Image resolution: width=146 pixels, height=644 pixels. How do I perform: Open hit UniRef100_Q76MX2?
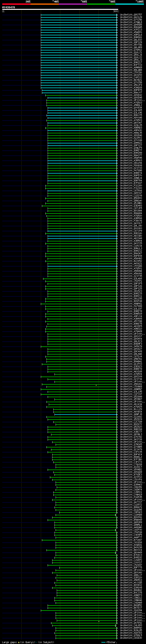(x=131, y=50)
